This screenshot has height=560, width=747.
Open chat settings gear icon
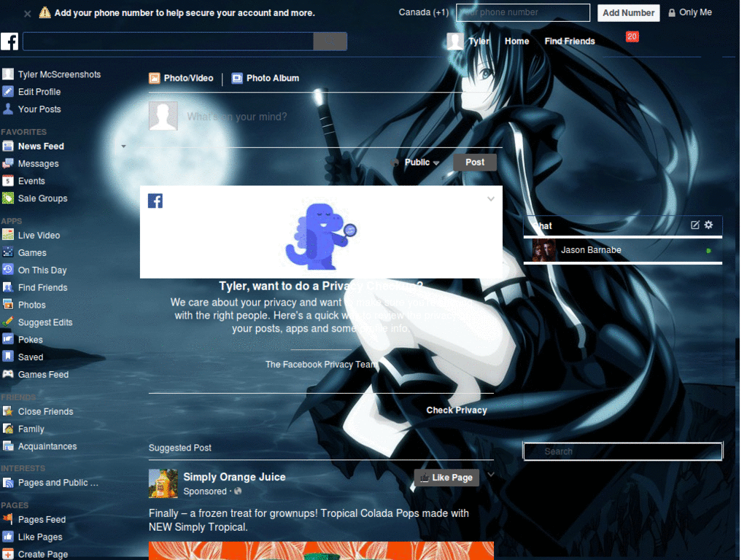(708, 225)
